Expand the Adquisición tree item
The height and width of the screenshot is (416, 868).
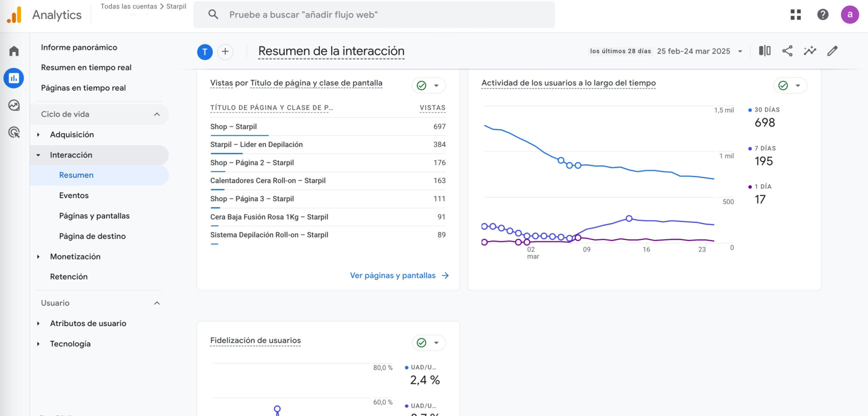(x=38, y=135)
